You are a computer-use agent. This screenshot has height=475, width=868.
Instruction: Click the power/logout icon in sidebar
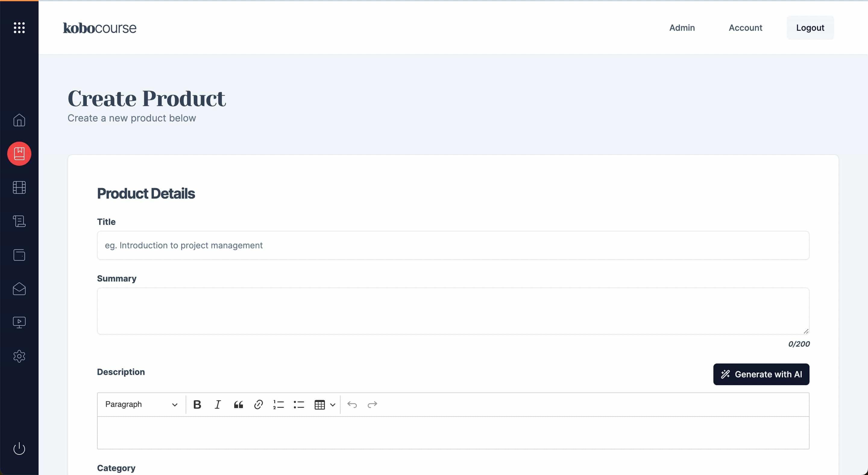pos(19,448)
